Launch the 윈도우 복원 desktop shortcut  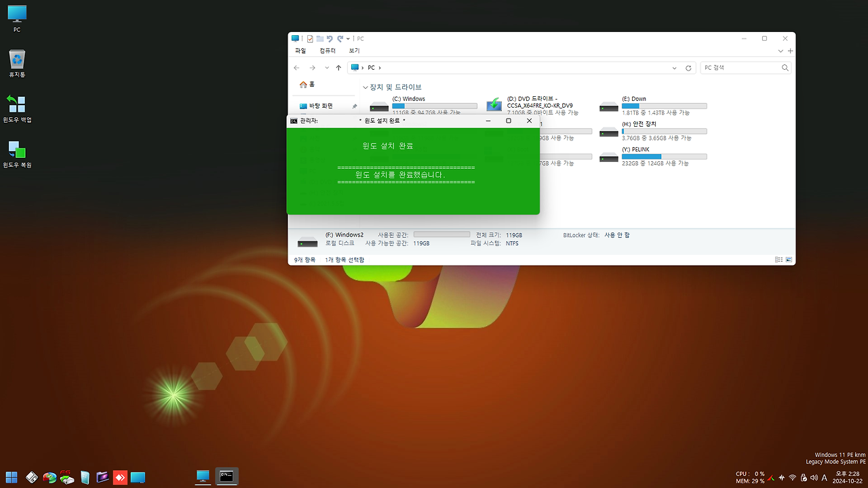17,154
